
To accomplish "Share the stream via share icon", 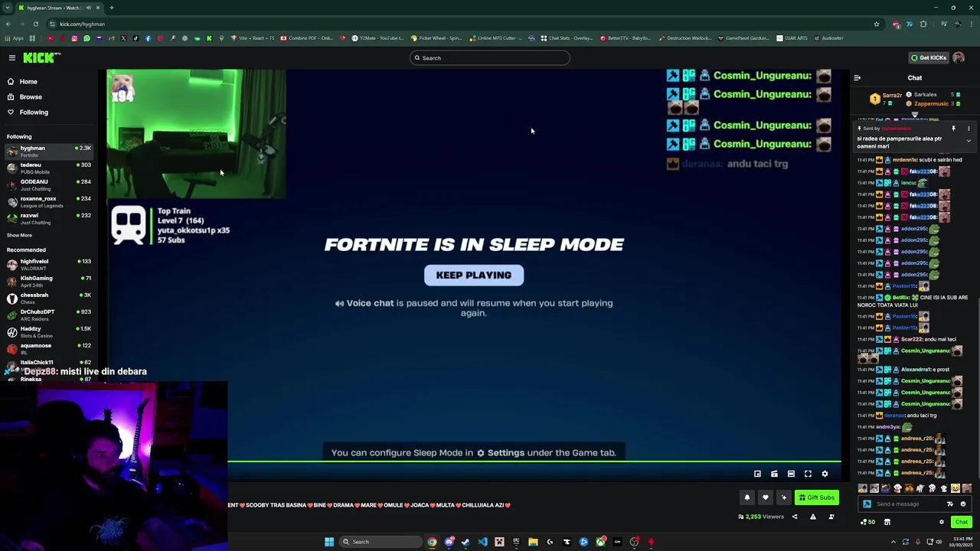I will 794,517.
